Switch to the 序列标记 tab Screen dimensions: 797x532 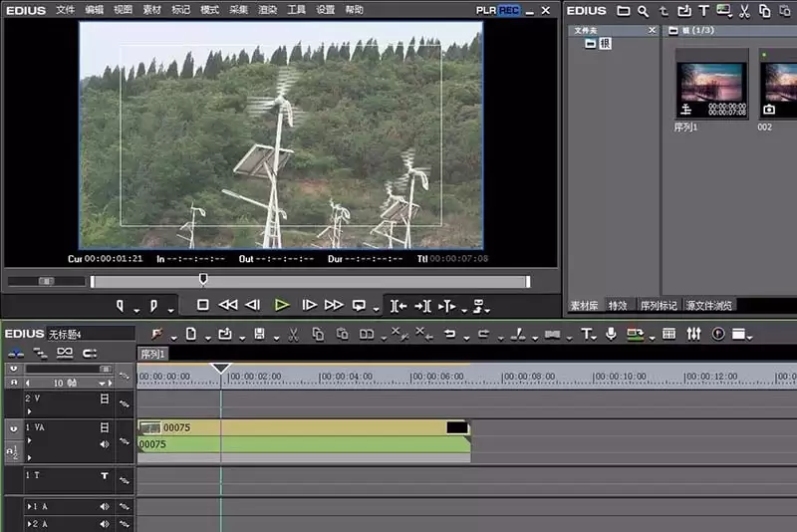pyautogui.click(x=659, y=306)
